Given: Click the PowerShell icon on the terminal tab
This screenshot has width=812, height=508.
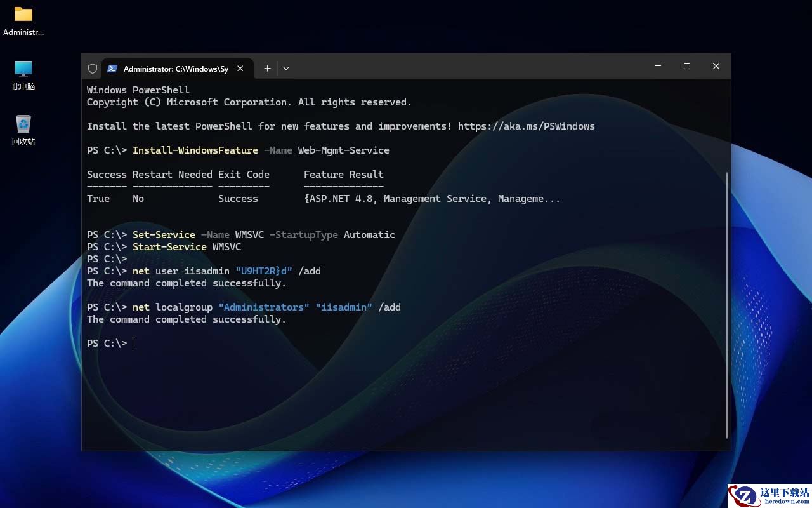Looking at the screenshot, I should pos(112,69).
